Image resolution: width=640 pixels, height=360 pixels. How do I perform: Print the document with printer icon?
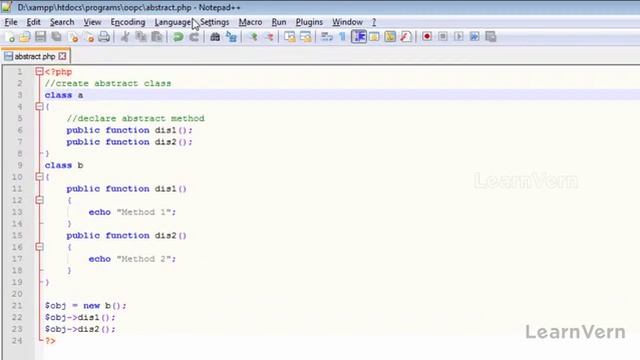104,37
